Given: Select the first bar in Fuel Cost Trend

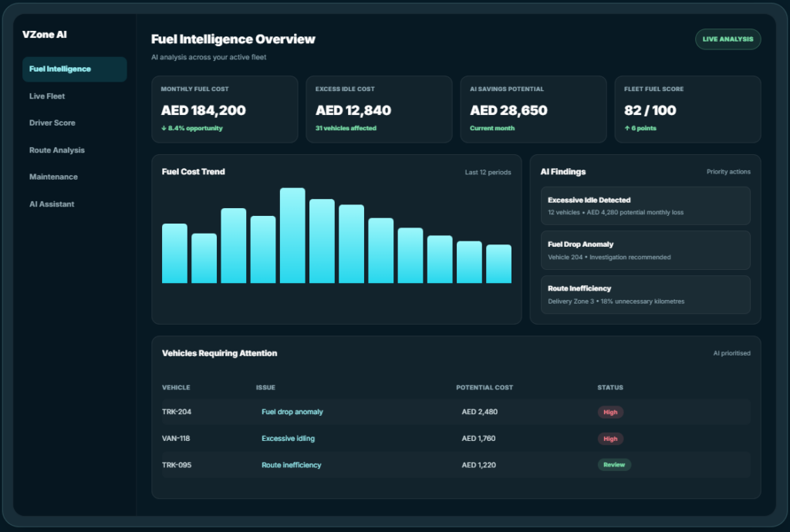Looking at the screenshot, I should click(x=174, y=253).
